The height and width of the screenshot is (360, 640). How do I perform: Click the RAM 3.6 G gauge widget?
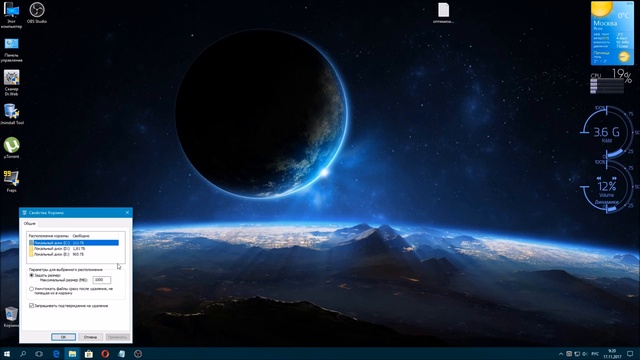607,132
